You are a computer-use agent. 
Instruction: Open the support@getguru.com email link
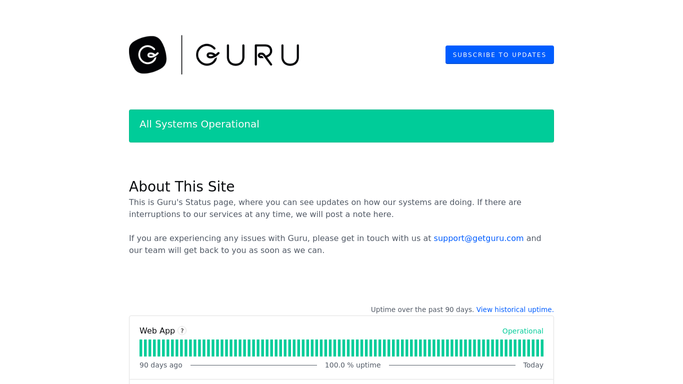tap(478, 238)
